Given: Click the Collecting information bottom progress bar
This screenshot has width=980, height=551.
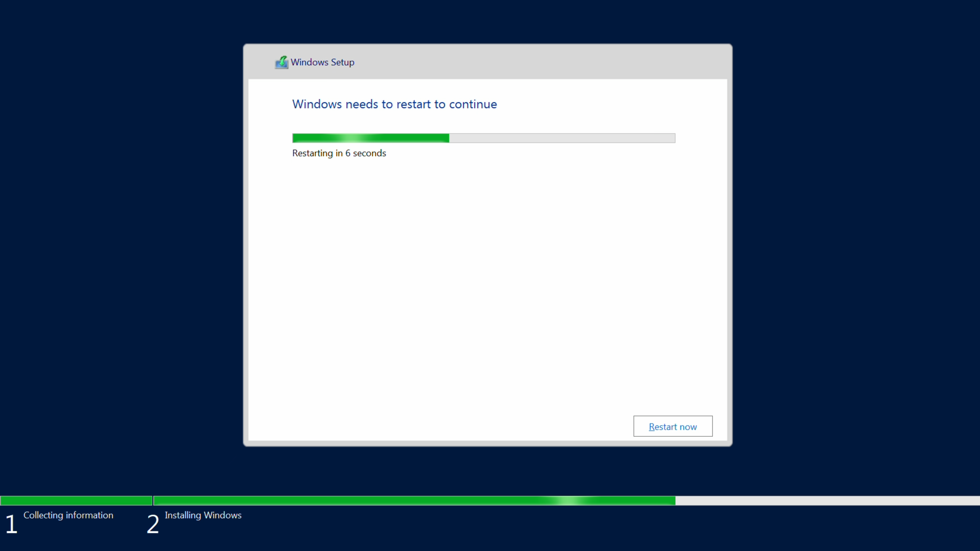Looking at the screenshot, I should tap(76, 500).
